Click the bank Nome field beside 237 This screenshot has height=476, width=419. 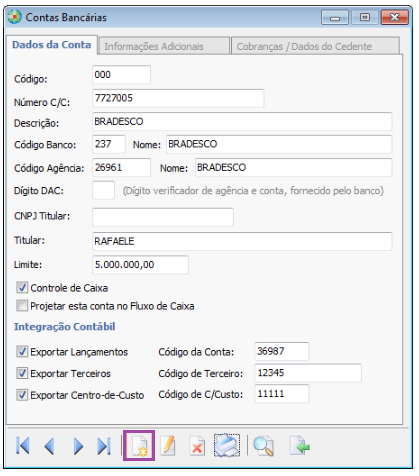(279, 144)
